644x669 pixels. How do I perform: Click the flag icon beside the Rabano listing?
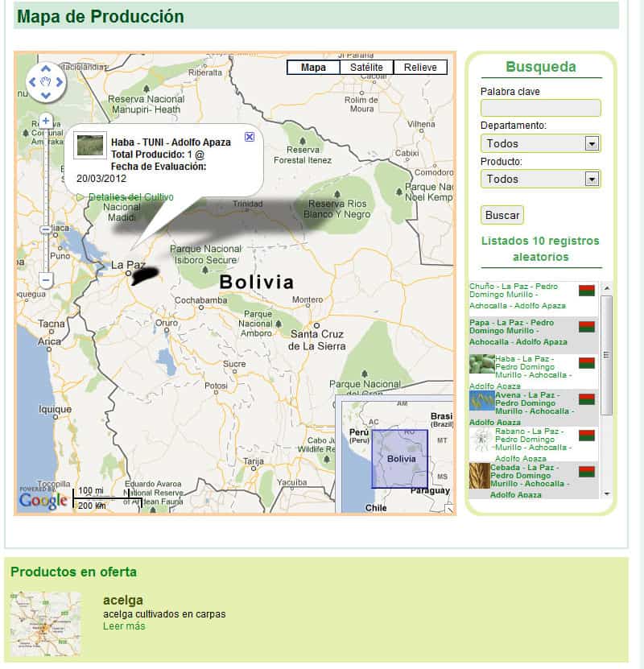[x=587, y=436]
